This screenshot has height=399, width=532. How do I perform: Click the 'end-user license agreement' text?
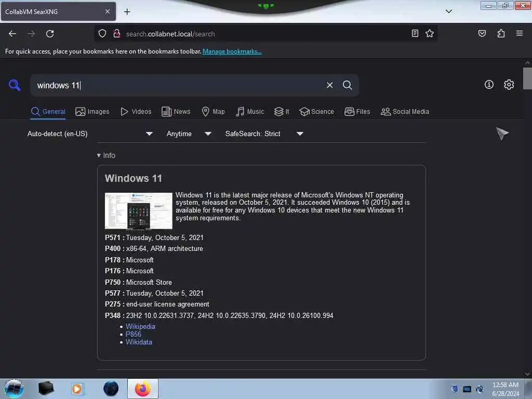tap(168, 304)
